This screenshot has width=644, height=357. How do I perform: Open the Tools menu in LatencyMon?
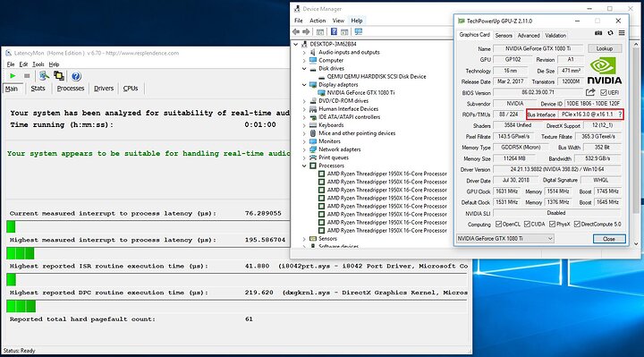pos(38,64)
